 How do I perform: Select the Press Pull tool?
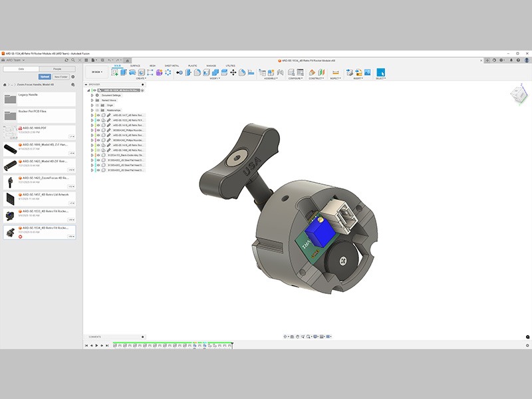(x=180, y=72)
